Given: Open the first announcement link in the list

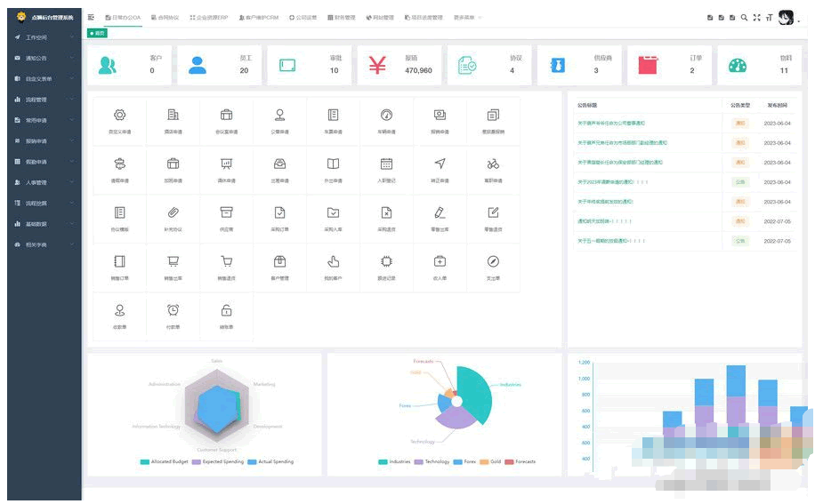Looking at the screenshot, I should tap(610, 124).
